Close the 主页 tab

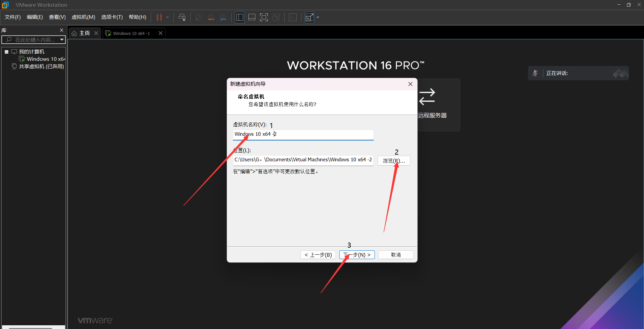click(96, 33)
